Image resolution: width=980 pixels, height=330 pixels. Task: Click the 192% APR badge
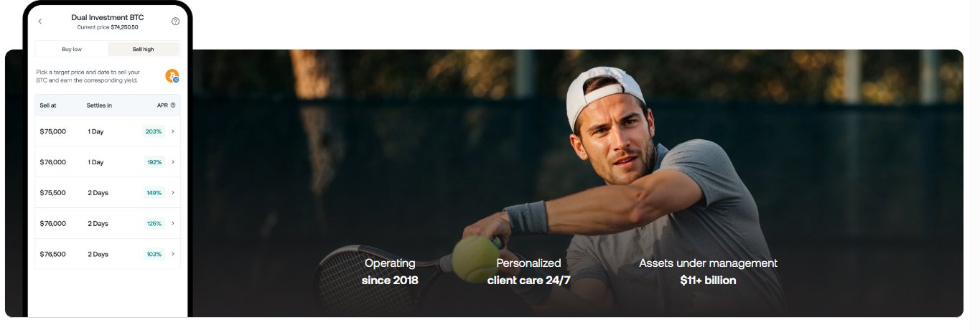[154, 162]
